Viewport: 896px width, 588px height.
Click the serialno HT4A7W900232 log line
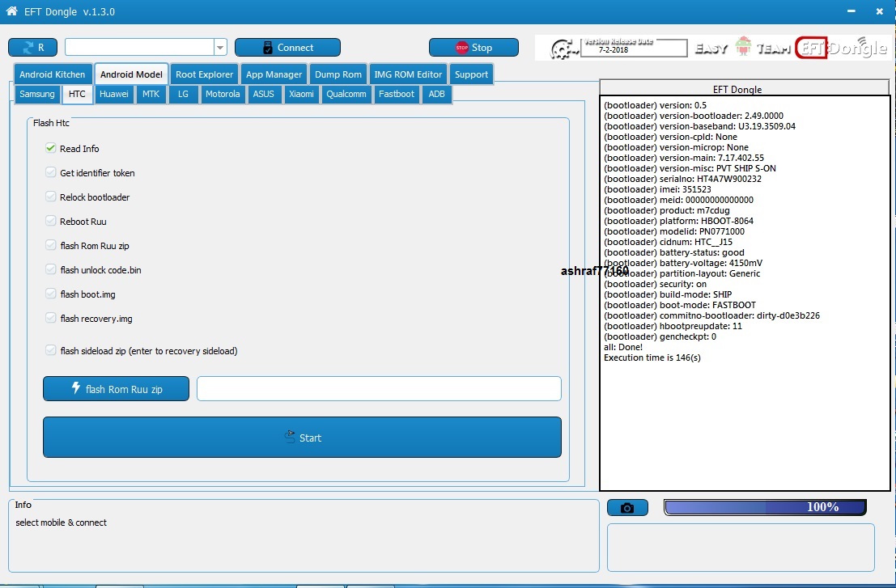coord(682,179)
